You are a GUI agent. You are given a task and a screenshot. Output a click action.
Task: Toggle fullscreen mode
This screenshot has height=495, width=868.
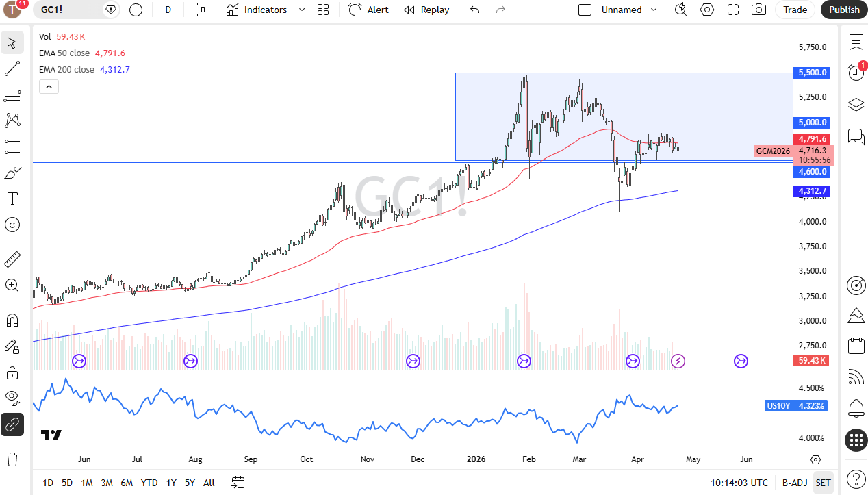(733, 10)
